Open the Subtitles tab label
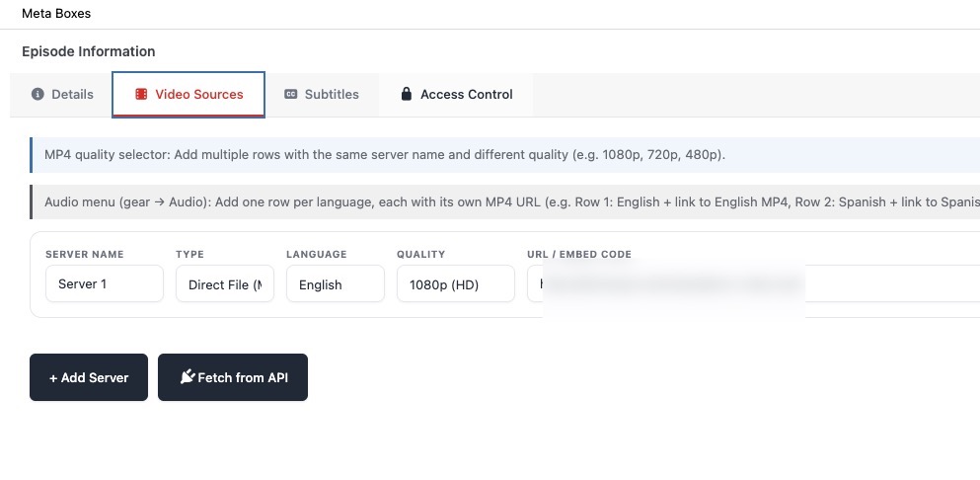This screenshot has width=980, height=480. pyautogui.click(x=332, y=95)
